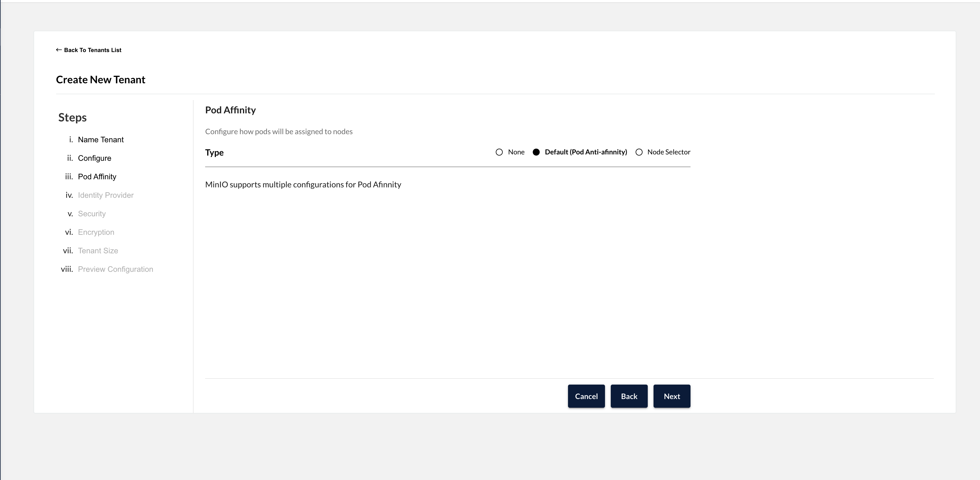Click the Create New Tenant heading
The height and width of the screenshot is (480, 980).
coord(101,80)
